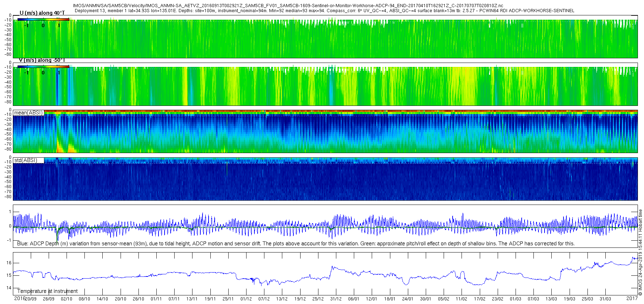
Task: Select the IMOS file path title line
Action: pos(288,6)
